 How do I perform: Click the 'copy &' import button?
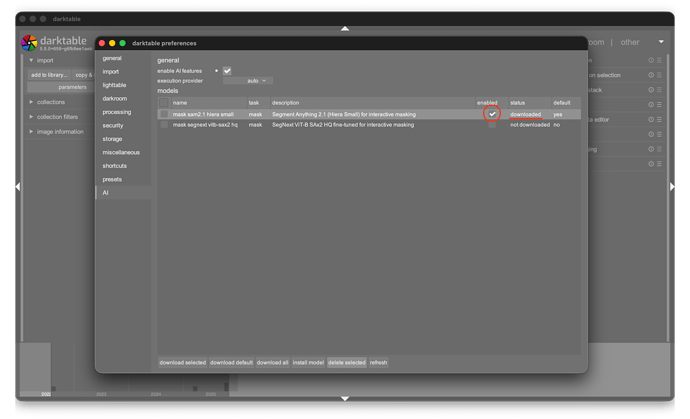click(83, 75)
